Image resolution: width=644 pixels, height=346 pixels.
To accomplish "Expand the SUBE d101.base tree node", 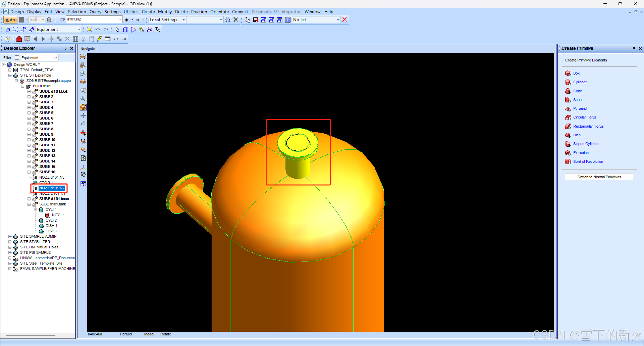I will pyautogui.click(x=29, y=199).
